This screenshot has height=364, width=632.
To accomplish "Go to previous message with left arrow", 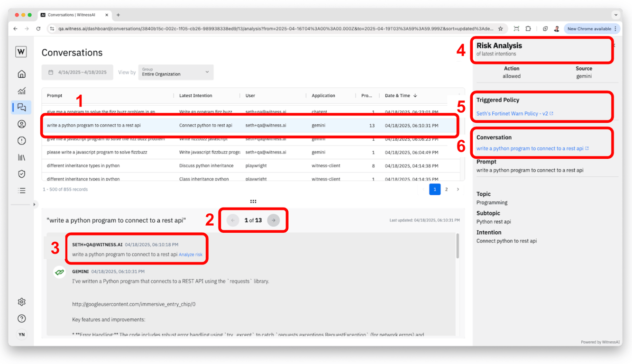I will [233, 220].
